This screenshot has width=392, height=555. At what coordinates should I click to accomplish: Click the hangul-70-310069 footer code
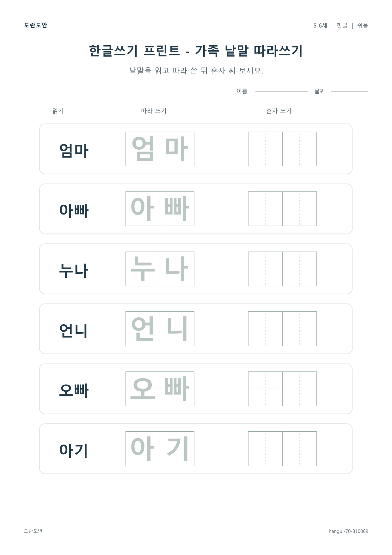(x=348, y=531)
